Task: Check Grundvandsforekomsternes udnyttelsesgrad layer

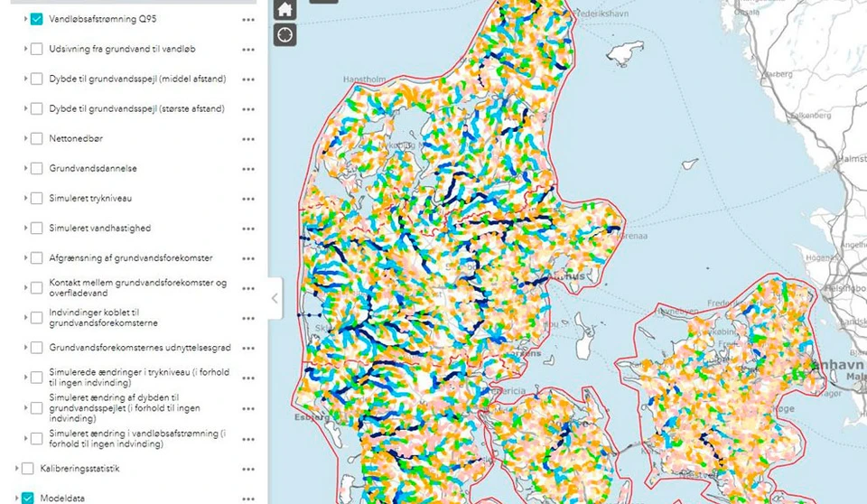Action: tap(36, 348)
